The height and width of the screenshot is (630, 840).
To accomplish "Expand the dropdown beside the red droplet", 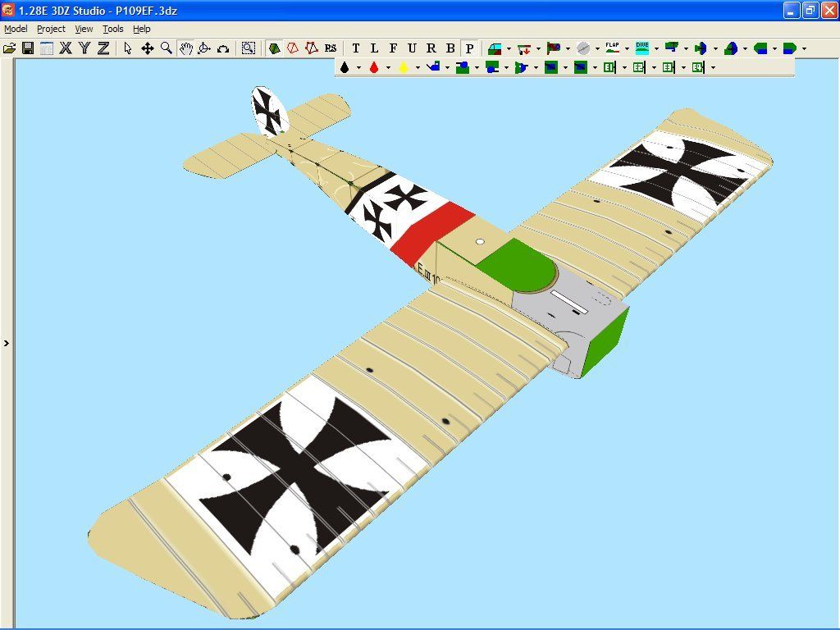I will click(x=388, y=68).
